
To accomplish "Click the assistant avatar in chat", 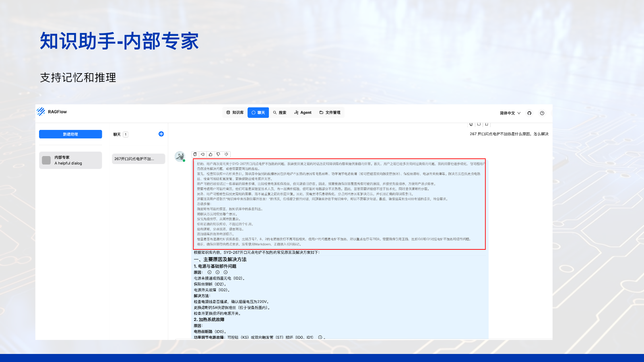I will (180, 156).
